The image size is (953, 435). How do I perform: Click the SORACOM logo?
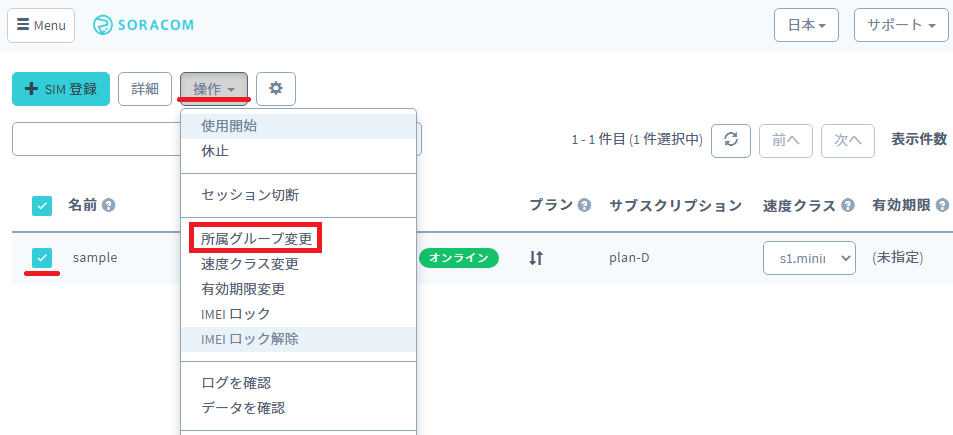[144, 25]
